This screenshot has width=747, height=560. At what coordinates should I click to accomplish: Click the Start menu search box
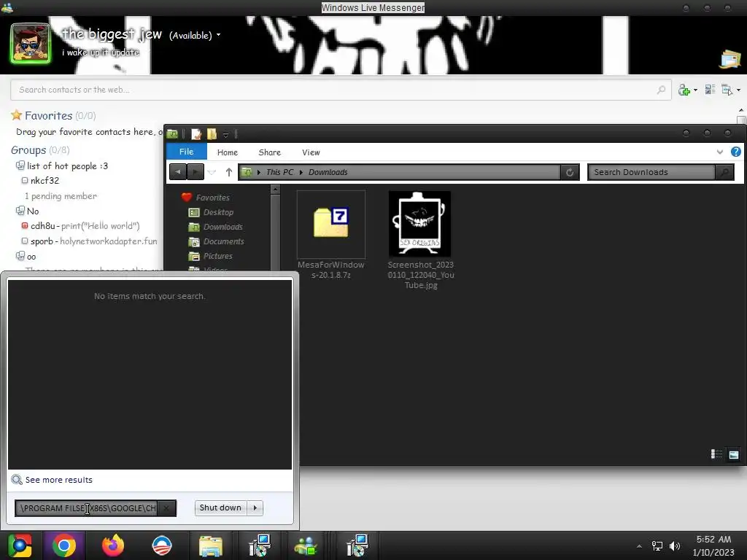pos(86,508)
